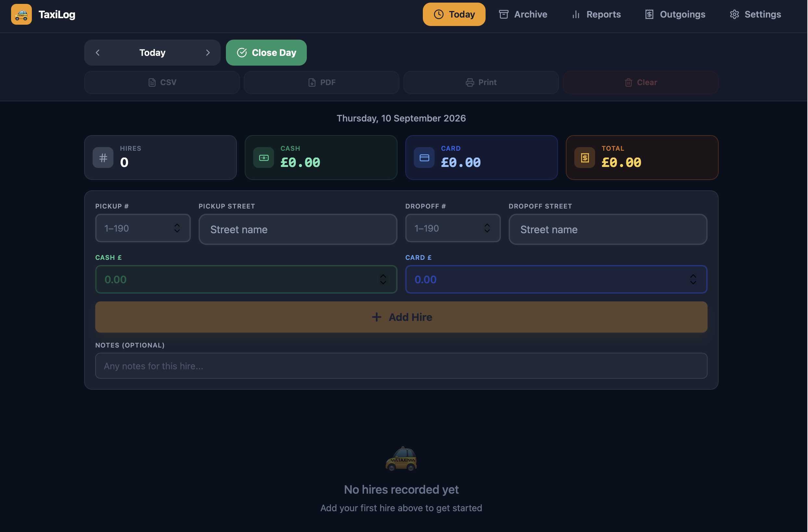Click the Today date label between chevrons
The image size is (808, 532).
tap(152, 53)
